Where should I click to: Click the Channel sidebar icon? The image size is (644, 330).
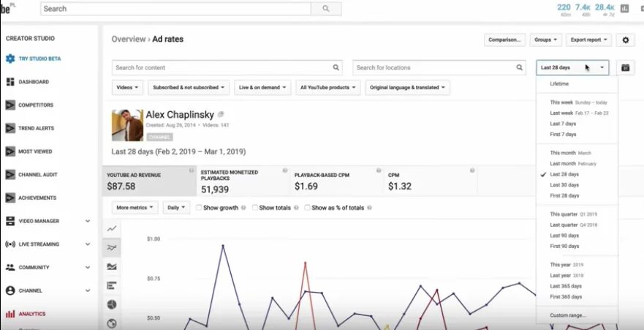tap(10, 290)
